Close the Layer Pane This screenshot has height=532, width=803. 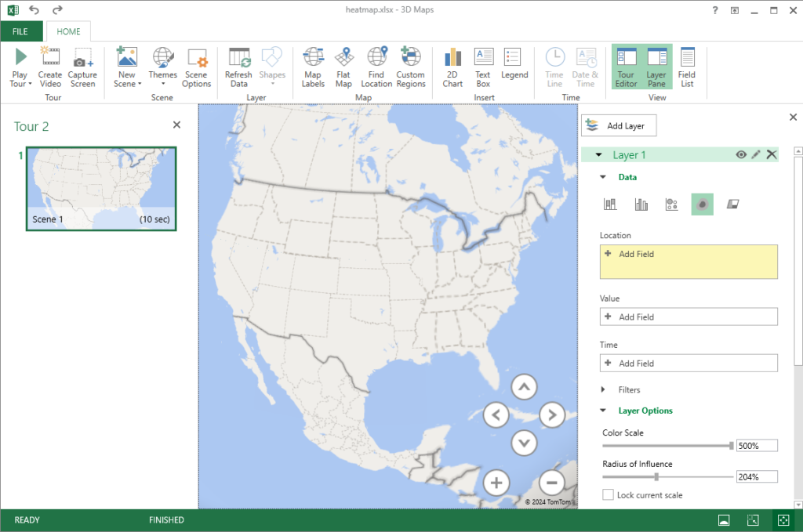pyautogui.click(x=793, y=118)
